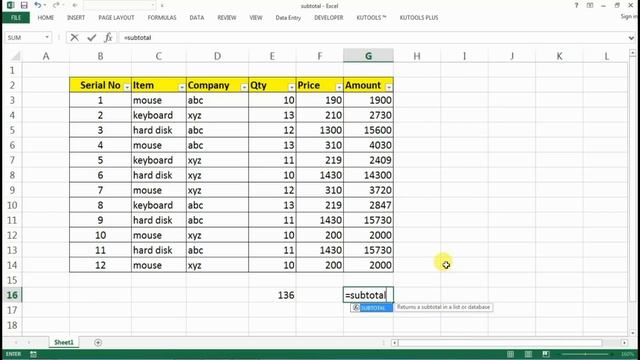Click the horizontal scrollbar right arrow
Screen dimensions: 640x360
pos(624,343)
